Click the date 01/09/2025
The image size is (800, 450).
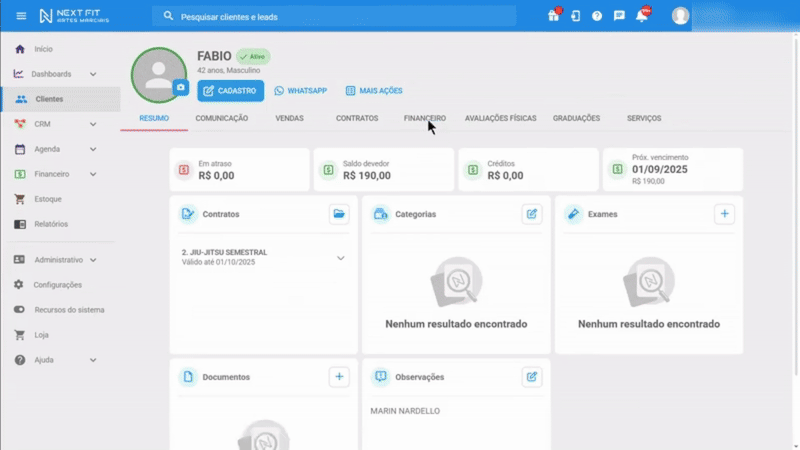(660, 169)
